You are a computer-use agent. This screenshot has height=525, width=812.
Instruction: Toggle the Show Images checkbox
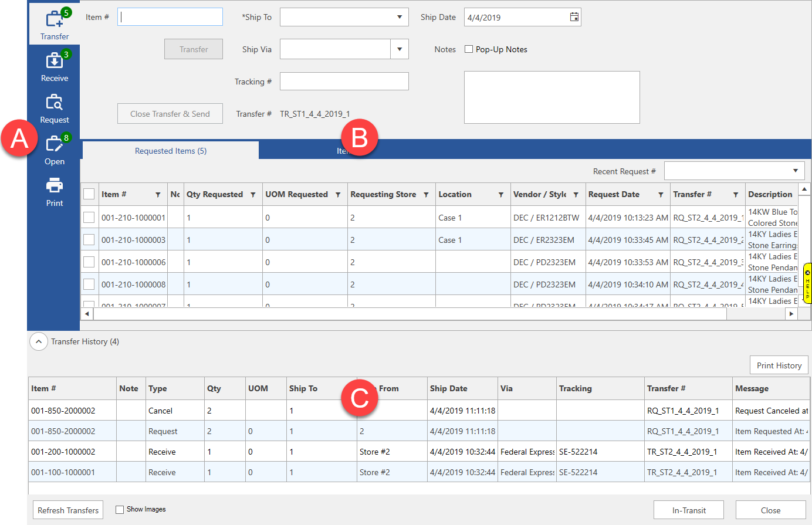pos(120,510)
